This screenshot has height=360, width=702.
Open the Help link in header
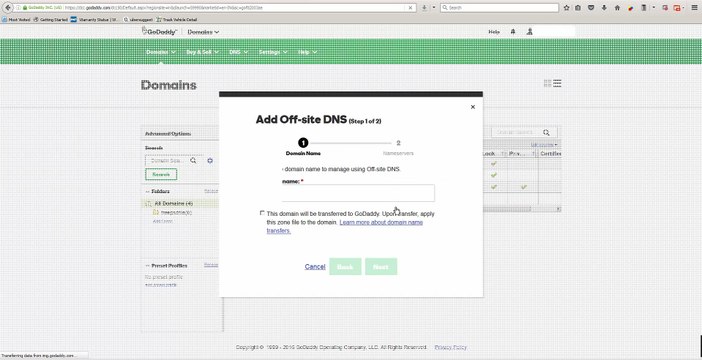pos(494,32)
